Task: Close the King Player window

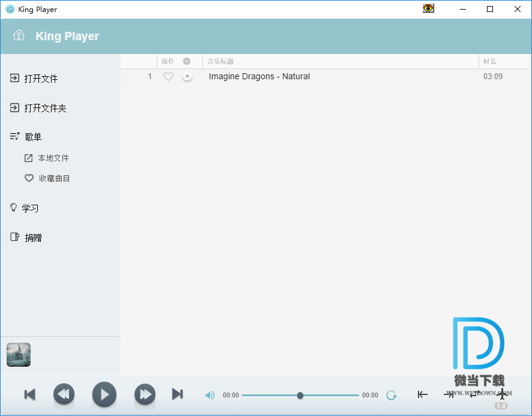Action: coord(517,9)
